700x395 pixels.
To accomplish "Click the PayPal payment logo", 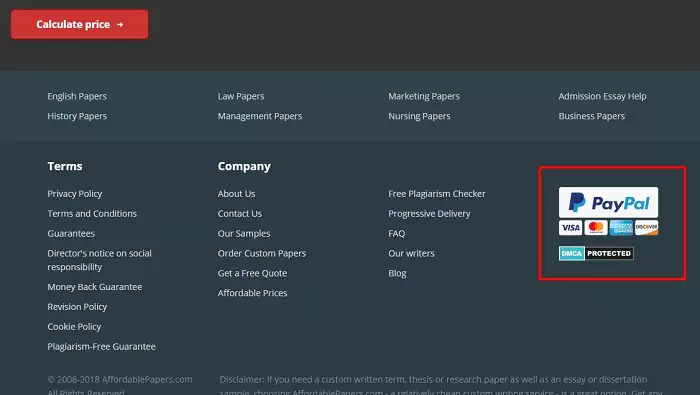I will 608,203.
